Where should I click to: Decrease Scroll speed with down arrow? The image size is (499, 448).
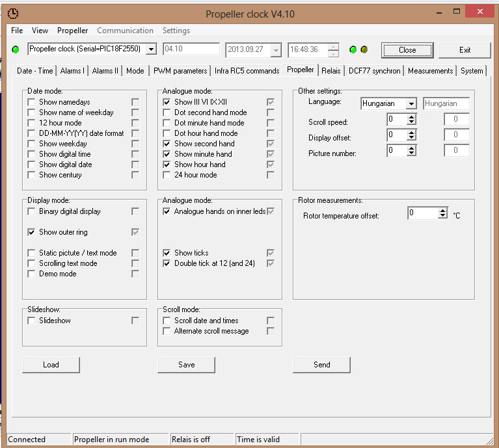[x=411, y=122]
